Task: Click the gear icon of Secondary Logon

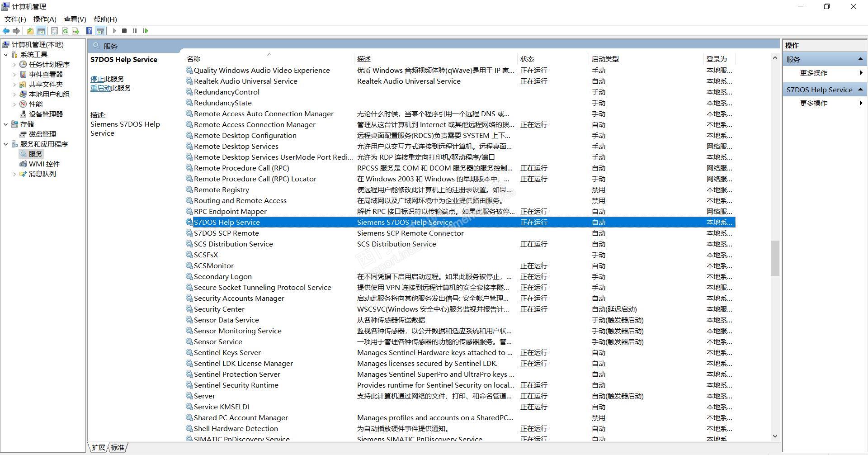Action: (x=189, y=276)
